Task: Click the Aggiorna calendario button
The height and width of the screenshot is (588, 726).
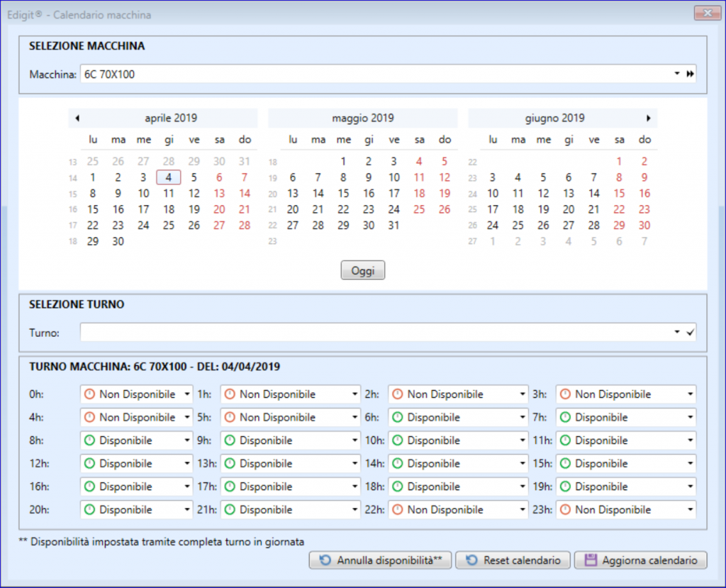Action: tap(640, 560)
